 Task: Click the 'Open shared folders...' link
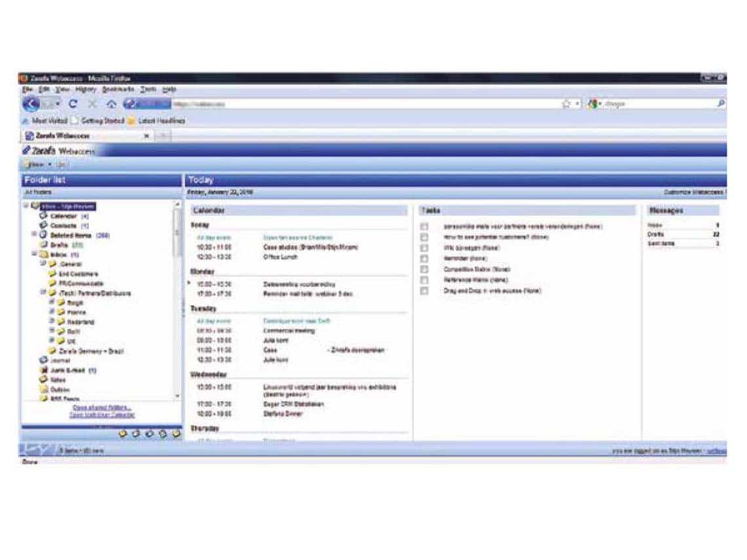(x=102, y=408)
